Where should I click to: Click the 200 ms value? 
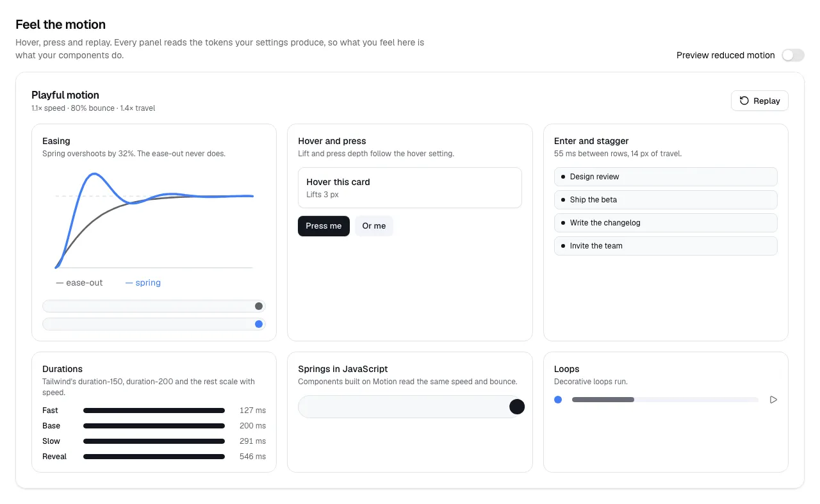coord(252,426)
